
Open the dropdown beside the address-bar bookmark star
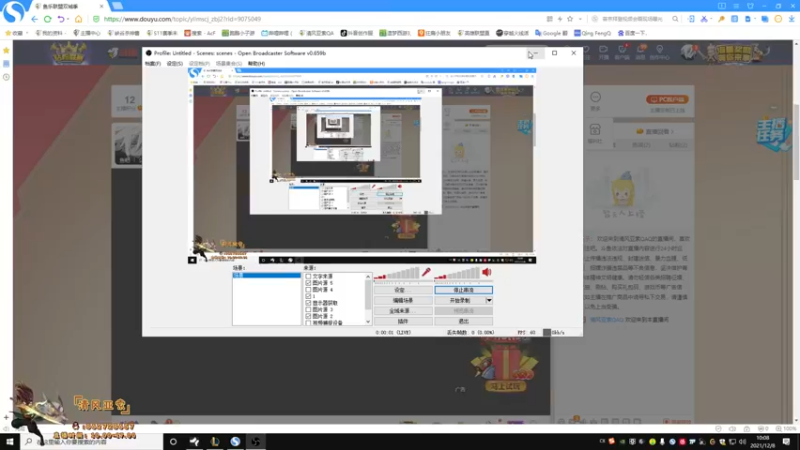(x=580, y=19)
